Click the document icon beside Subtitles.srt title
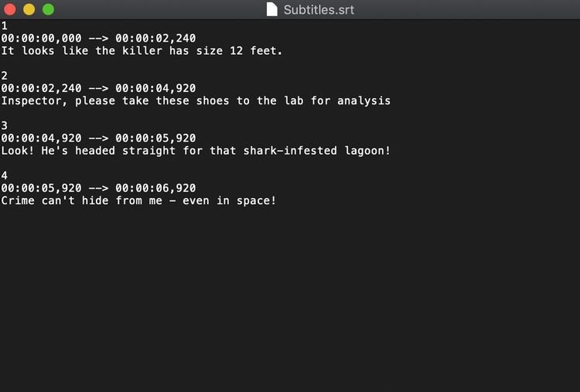This screenshot has height=392, width=580. 272,9
